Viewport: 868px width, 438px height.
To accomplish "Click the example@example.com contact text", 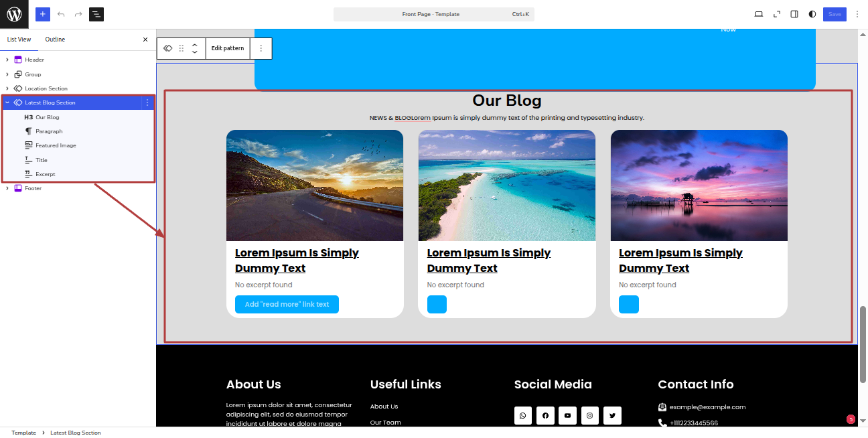I will click(x=707, y=407).
